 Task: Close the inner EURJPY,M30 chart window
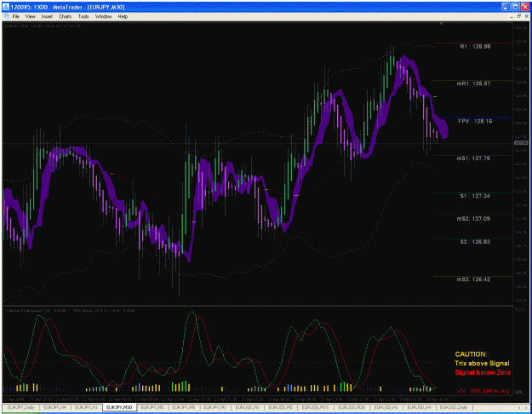pyautogui.click(x=526, y=16)
